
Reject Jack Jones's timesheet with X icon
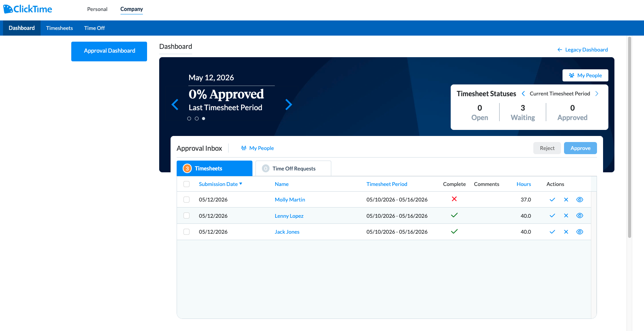coord(566,232)
